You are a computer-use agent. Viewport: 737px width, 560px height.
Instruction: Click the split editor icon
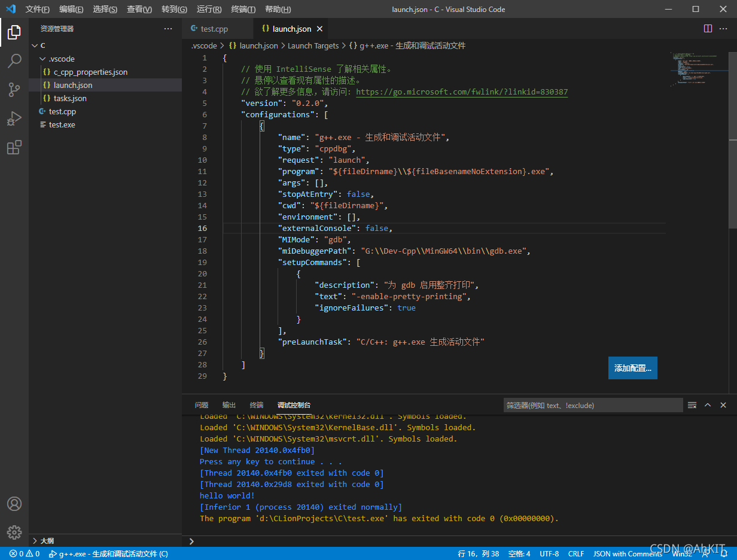click(x=708, y=29)
